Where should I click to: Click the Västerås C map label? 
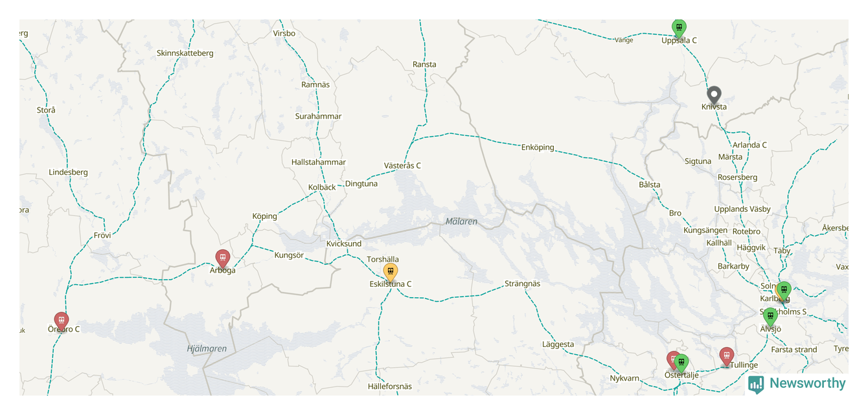[402, 166]
